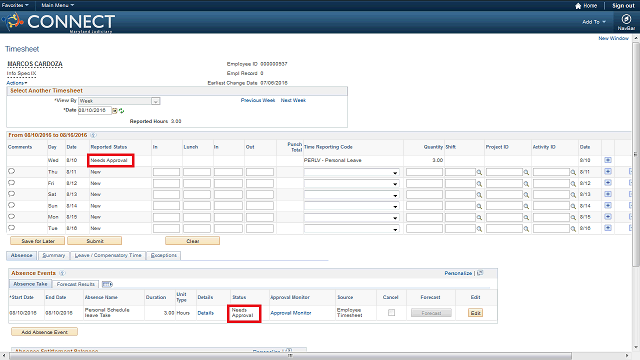Image resolution: width=640 pixels, height=360 pixels.
Task: Open help icon beside date range header
Action: click(93, 135)
